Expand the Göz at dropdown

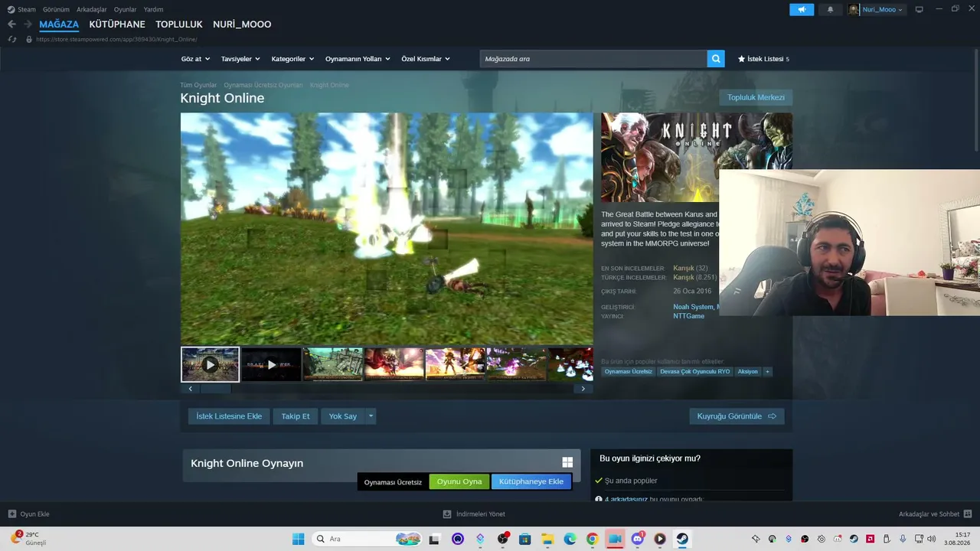195,59
